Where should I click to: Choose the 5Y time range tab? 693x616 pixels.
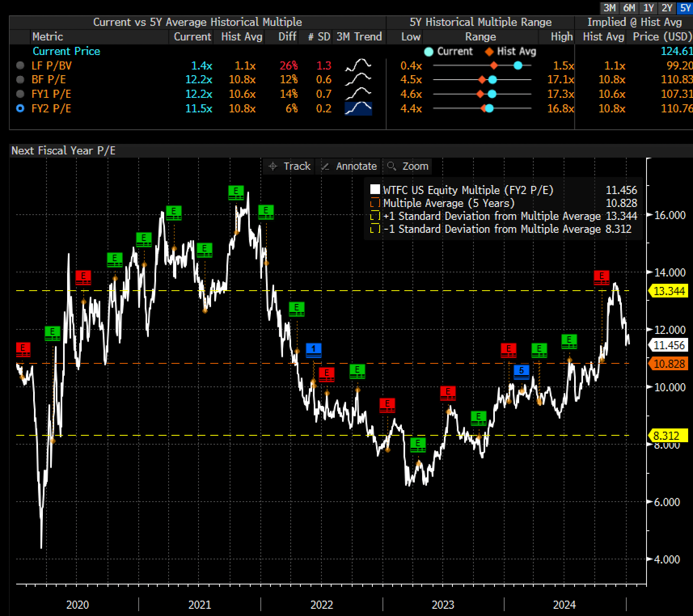point(685,8)
